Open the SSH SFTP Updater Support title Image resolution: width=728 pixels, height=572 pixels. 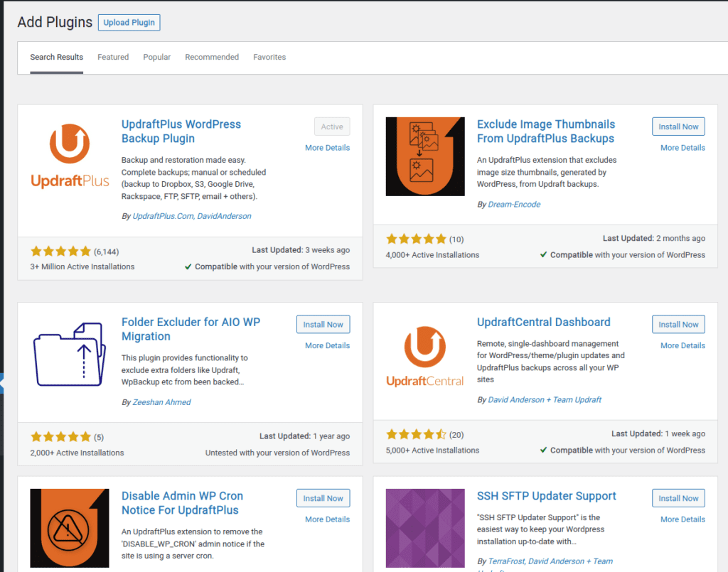[546, 496]
